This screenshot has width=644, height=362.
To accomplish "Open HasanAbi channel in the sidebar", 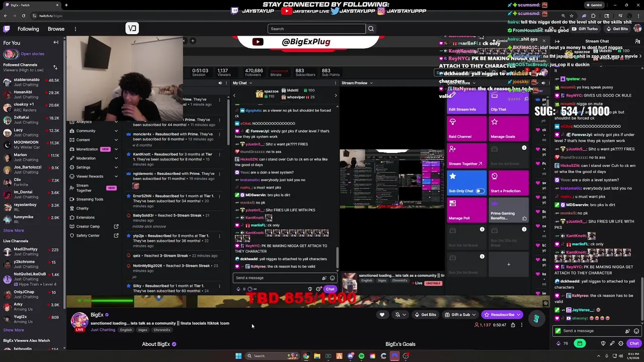I will click(32, 95).
